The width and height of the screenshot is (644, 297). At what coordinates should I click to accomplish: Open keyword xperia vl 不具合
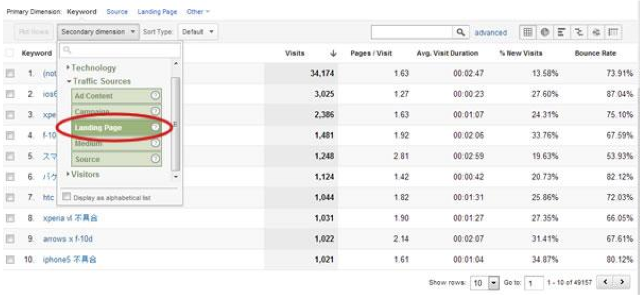[x=70, y=218]
